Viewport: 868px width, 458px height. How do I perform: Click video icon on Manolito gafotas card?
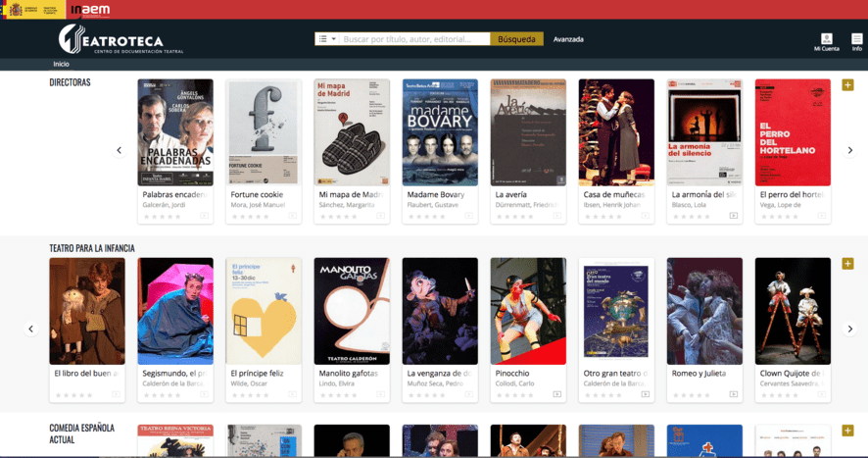381,394
